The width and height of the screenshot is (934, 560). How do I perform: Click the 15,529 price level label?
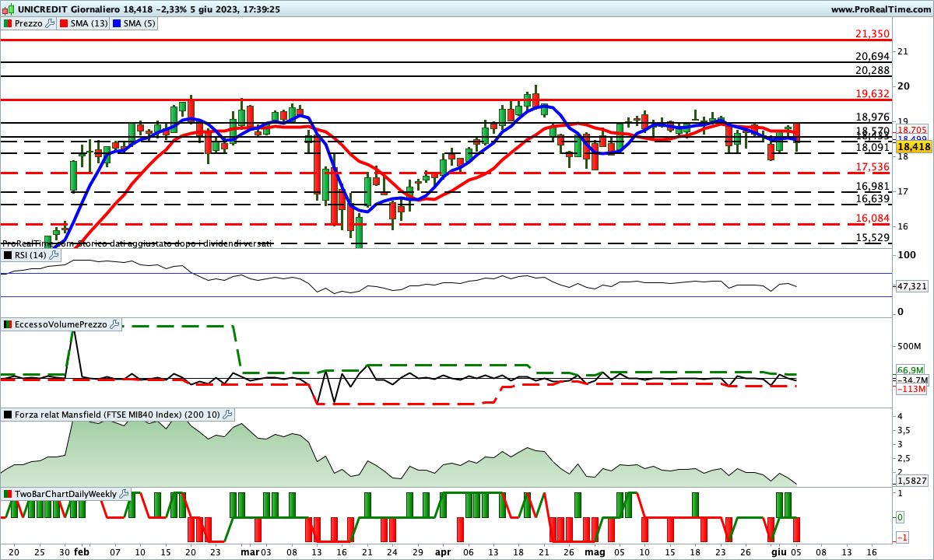[872, 237]
